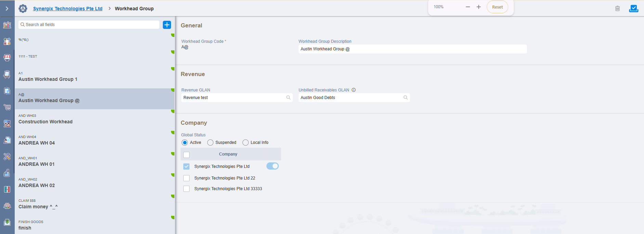Click the wrench and screwdriver tools icon
This screenshot has height=234, width=644.
pyautogui.click(x=7, y=157)
